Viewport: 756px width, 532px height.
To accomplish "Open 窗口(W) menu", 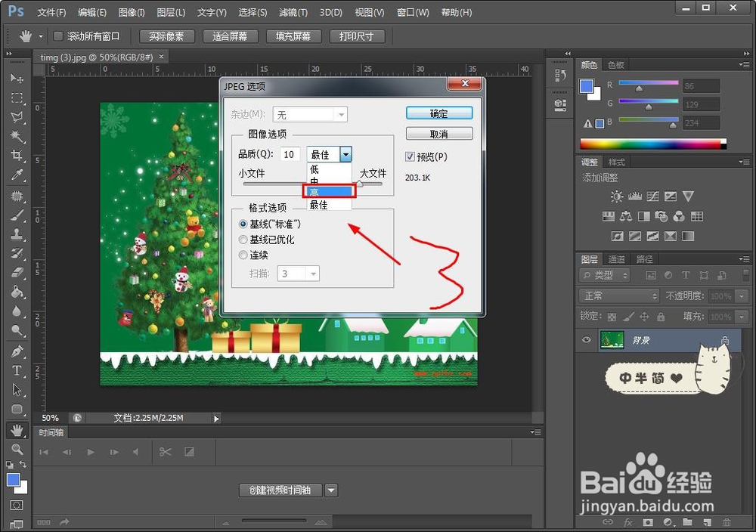I will (x=413, y=12).
